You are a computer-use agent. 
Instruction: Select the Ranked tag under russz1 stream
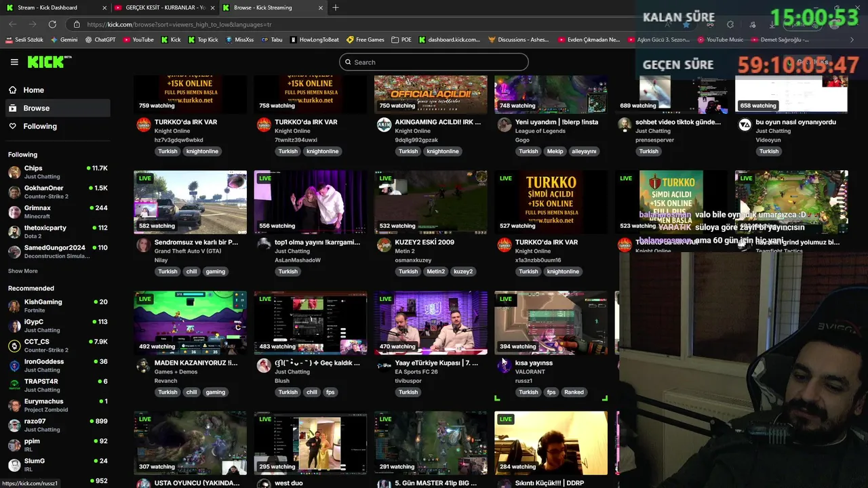coord(574,392)
